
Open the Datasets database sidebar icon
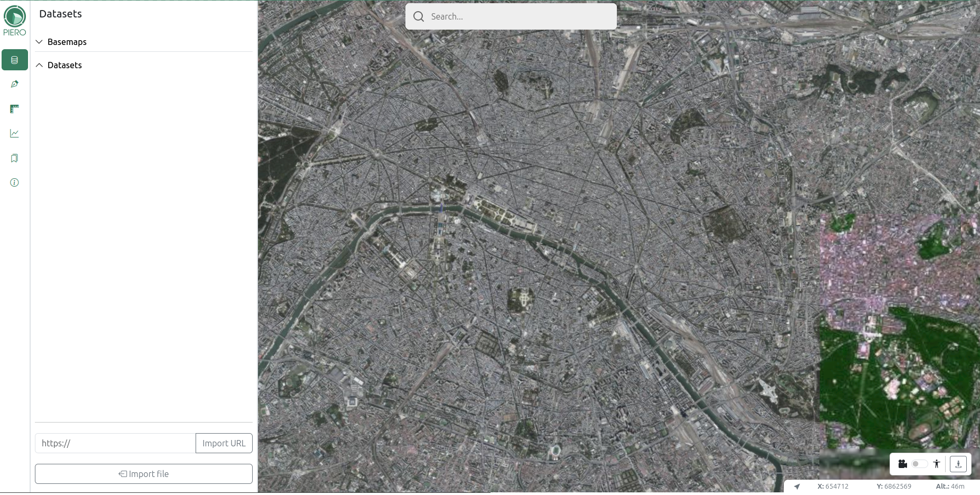[x=15, y=60]
